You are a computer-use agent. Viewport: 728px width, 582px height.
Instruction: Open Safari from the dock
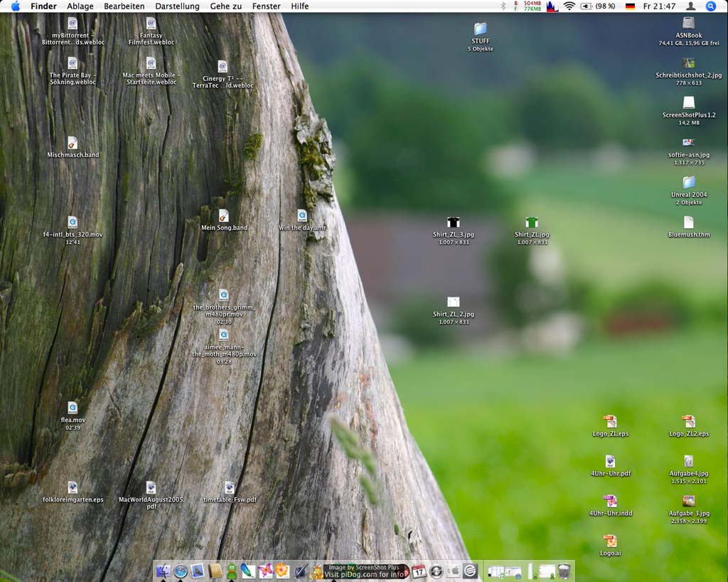[x=181, y=571]
